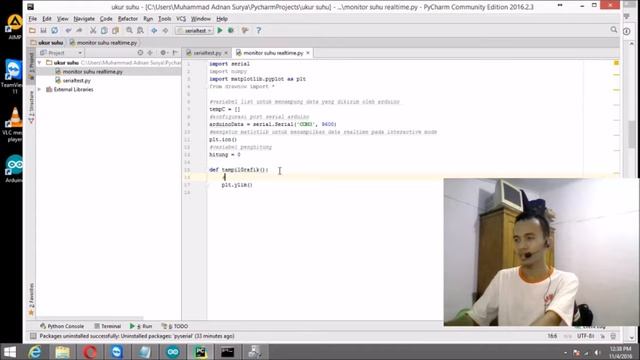Open the Code menu
Image resolution: width=640 pixels, height=360 pixels.
point(106,19)
